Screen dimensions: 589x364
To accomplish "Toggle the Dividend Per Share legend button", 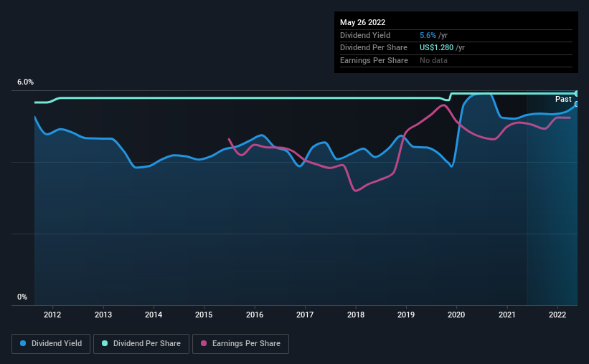I will [141, 344].
